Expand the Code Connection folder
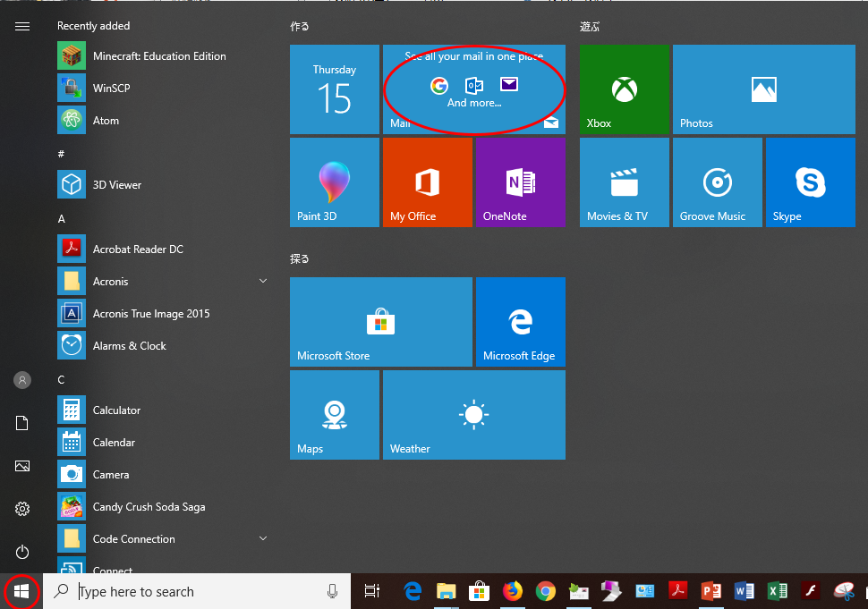The image size is (868, 609). coord(263,538)
